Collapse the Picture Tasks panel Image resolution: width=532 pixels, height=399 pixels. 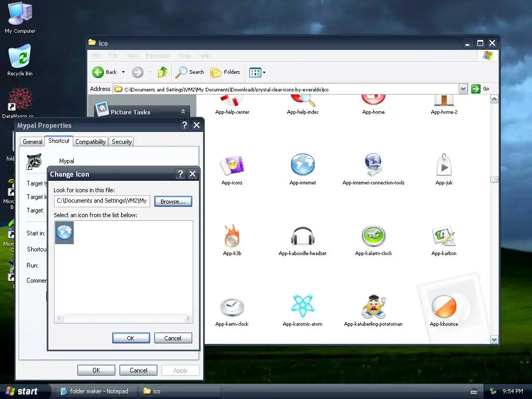pyautogui.click(x=183, y=112)
